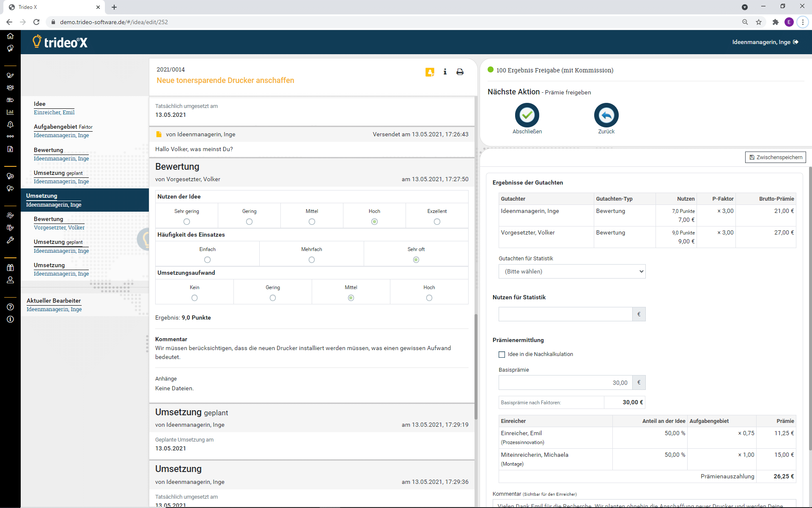812x508 pixels.
Task: Click the printer icon for the idea
Action: click(460, 72)
